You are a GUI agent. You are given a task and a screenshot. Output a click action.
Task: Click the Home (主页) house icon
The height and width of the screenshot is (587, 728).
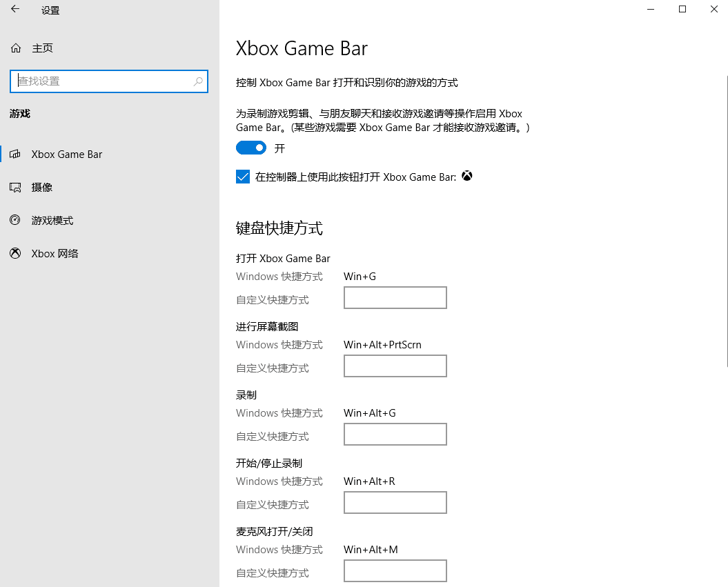[x=16, y=48]
